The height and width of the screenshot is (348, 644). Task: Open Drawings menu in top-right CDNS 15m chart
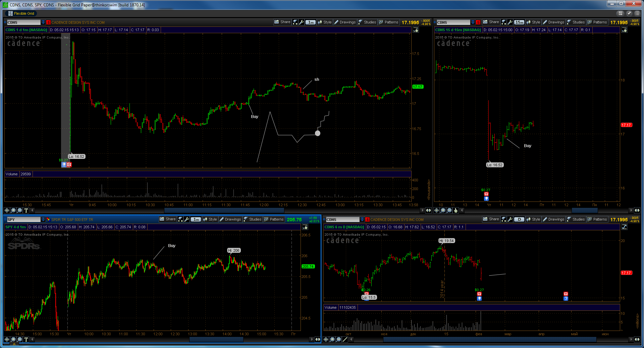553,22
